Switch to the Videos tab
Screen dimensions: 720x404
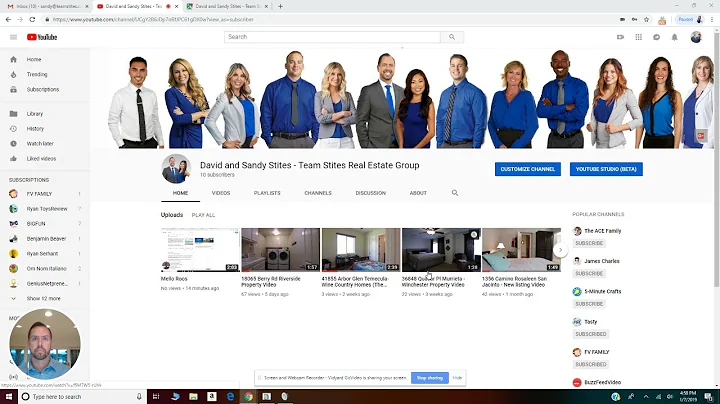[221, 193]
